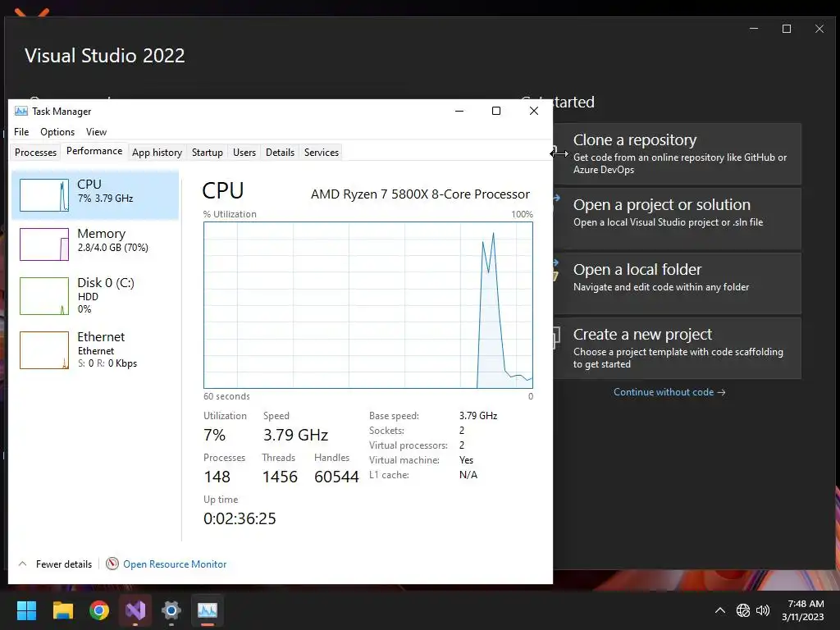Select the Memory performance entry

pyautogui.click(x=95, y=244)
